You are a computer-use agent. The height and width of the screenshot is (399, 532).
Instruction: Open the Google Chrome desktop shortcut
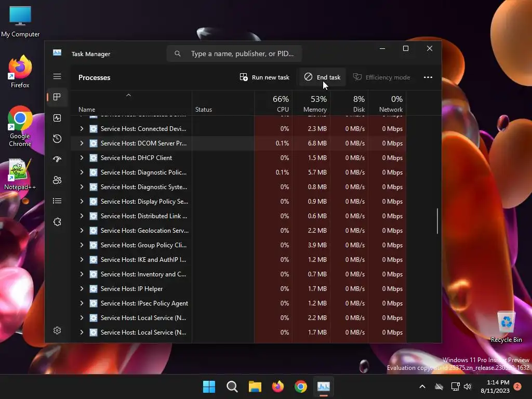[20, 126]
